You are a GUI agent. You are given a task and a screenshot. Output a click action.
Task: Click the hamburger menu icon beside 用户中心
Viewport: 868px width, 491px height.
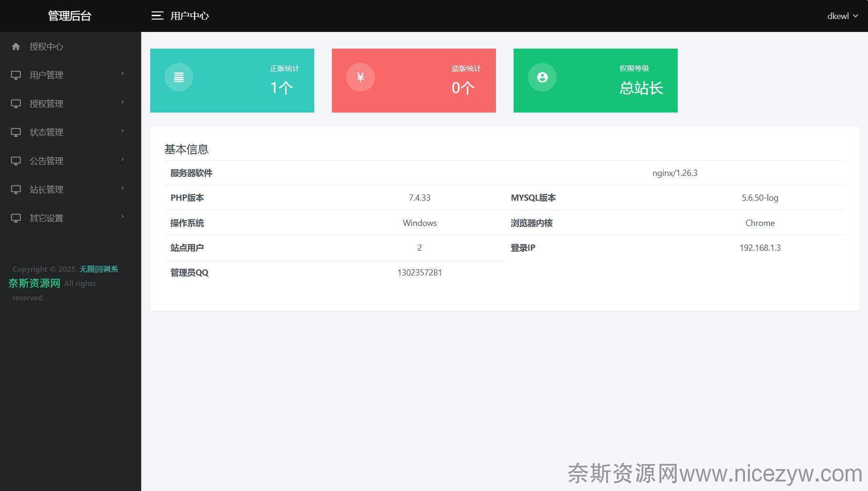(x=157, y=16)
